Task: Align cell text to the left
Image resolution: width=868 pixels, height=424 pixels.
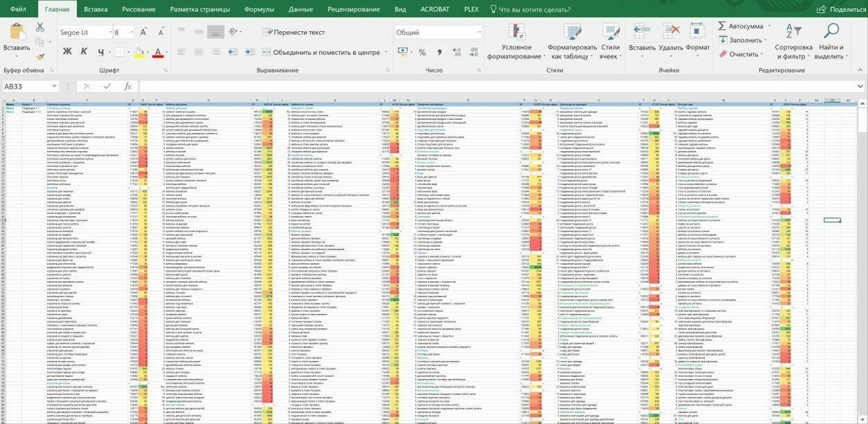Action: click(x=181, y=52)
